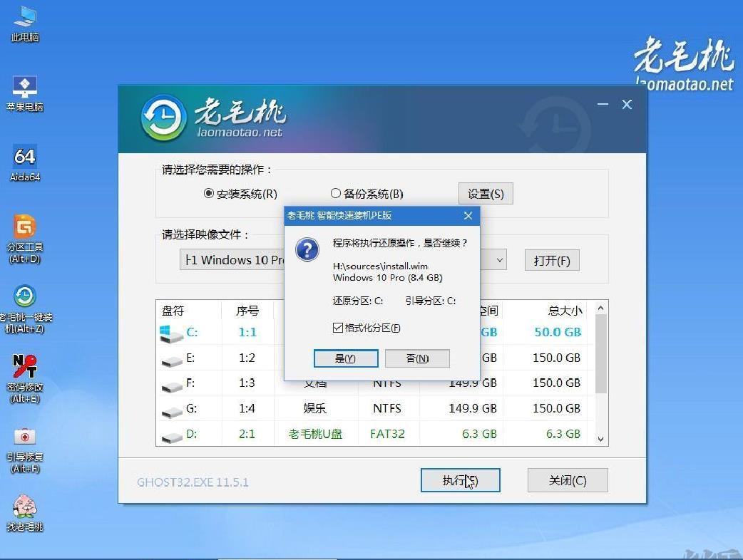743x560 pixels.
Task: Click the 执行(S) button
Action: pos(460,480)
